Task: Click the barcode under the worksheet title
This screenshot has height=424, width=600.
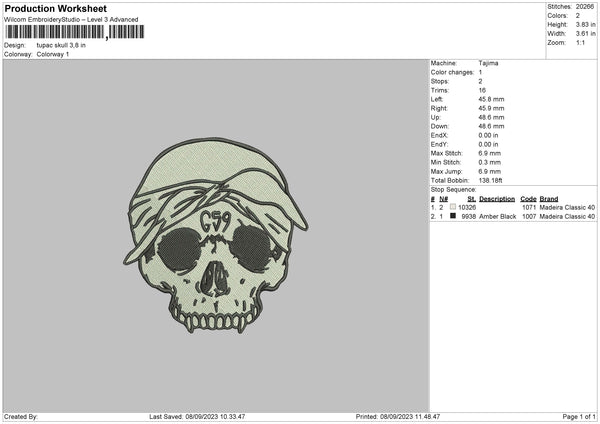Action: coord(75,32)
